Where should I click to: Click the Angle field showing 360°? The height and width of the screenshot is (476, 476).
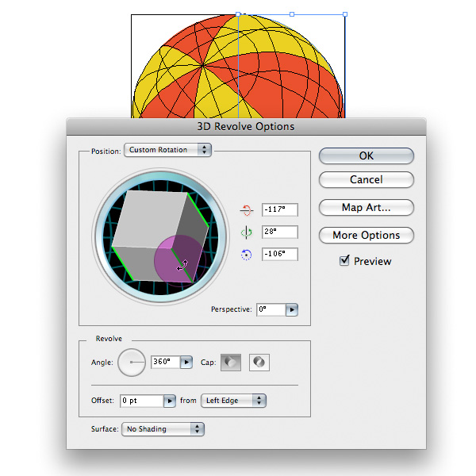[166, 362]
